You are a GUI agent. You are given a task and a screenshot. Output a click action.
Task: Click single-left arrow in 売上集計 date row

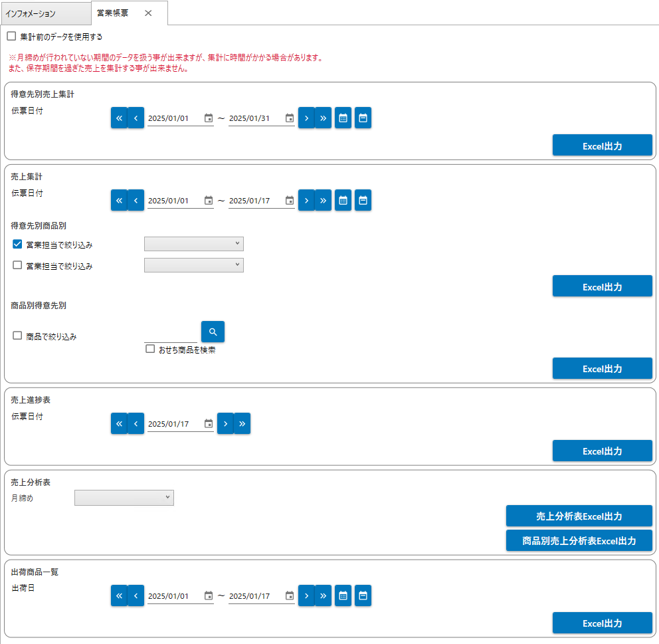[x=136, y=200]
